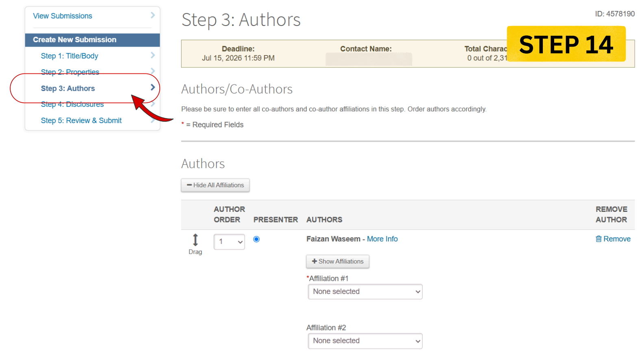Viewport: 644px width, 358px height.
Task: Click chevron beside Step 1: Title/Body
Action: (153, 55)
